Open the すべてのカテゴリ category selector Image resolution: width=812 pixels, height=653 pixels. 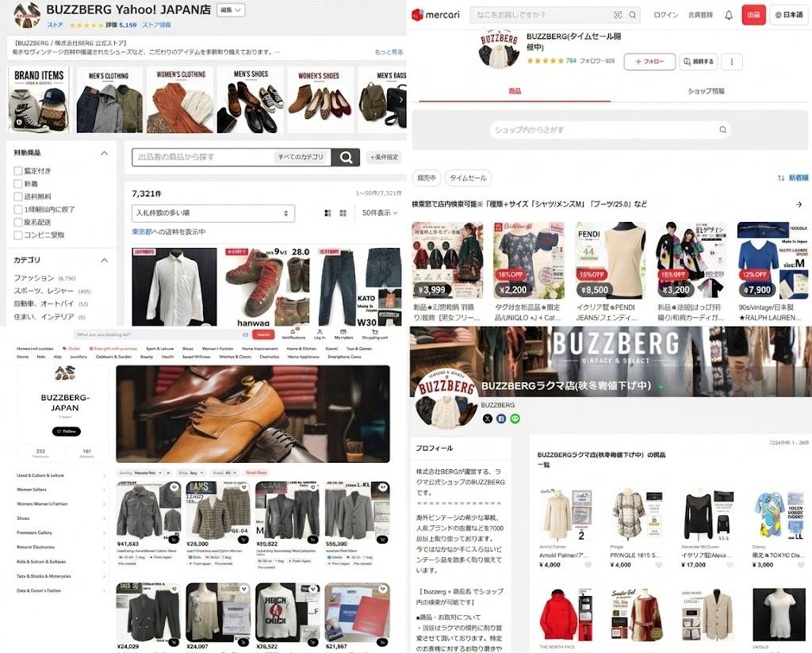click(301, 157)
